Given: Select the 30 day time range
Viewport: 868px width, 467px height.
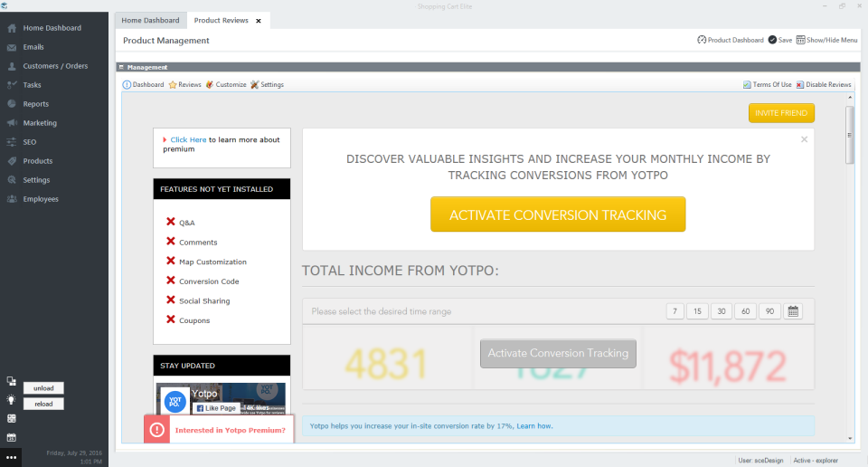Looking at the screenshot, I should [722, 311].
